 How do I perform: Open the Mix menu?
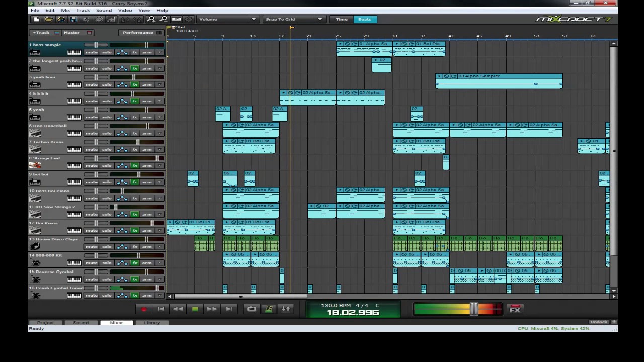pos(65,10)
